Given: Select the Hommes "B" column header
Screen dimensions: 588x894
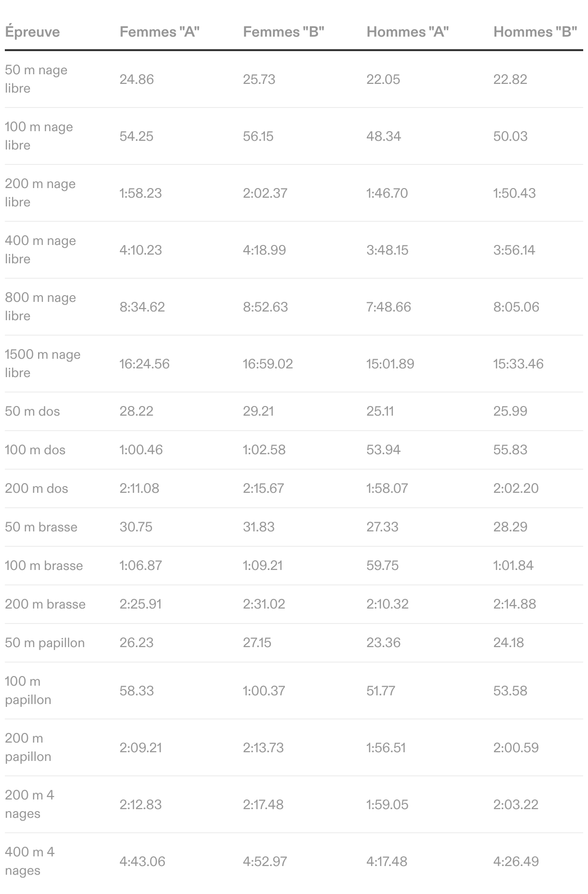Looking at the screenshot, I should tap(535, 32).
